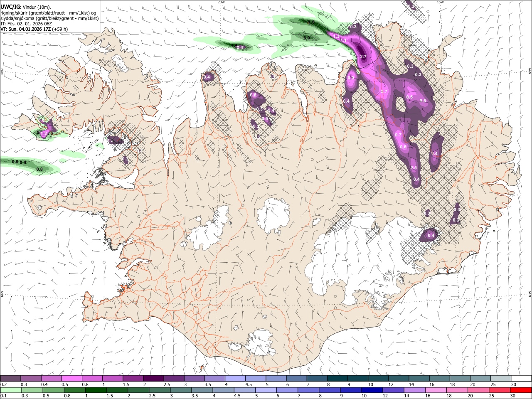Select the 'VT: Sun. 04.01.2026 17Z (+59 h)' line
The width and height of the screenshot is (532, 399).
34,29
